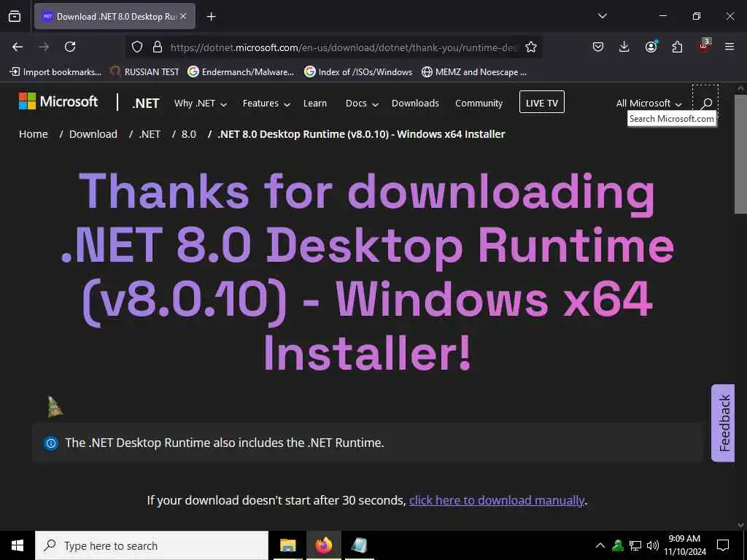Open the Downloads menu item

click(415, 104)
